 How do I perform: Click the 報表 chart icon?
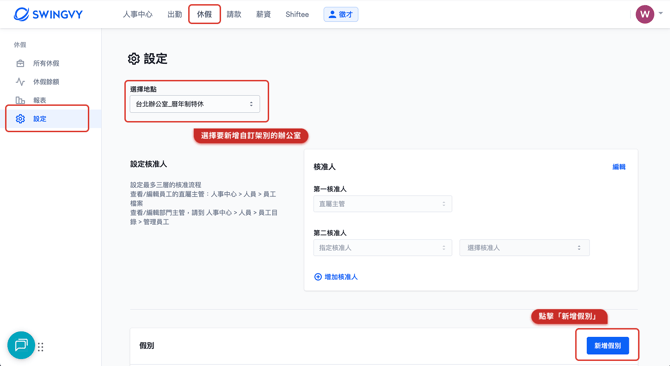(20, 100)
